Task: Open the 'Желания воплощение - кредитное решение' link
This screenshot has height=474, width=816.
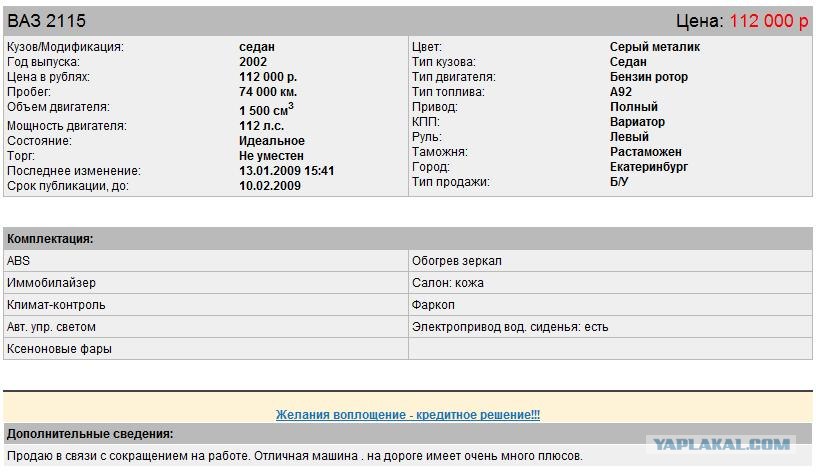Action: [x=407, y=415]
